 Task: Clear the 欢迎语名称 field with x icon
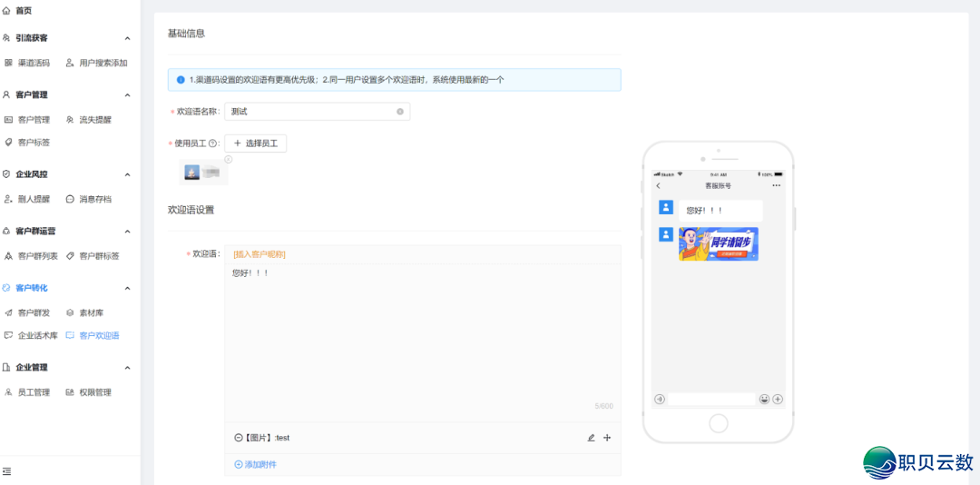pos(400,112)
